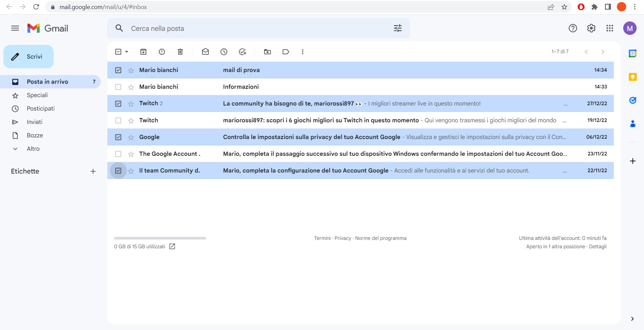Go to Posta in arrivo

[47, 81]
